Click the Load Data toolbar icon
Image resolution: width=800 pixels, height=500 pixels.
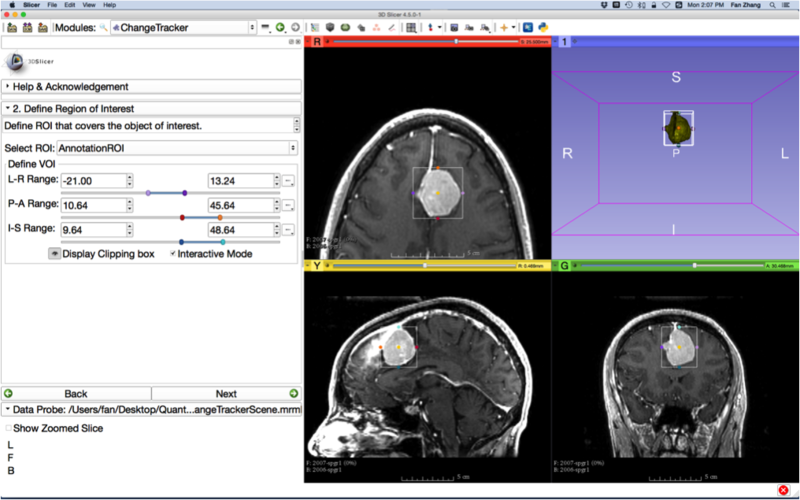point(12,27)
